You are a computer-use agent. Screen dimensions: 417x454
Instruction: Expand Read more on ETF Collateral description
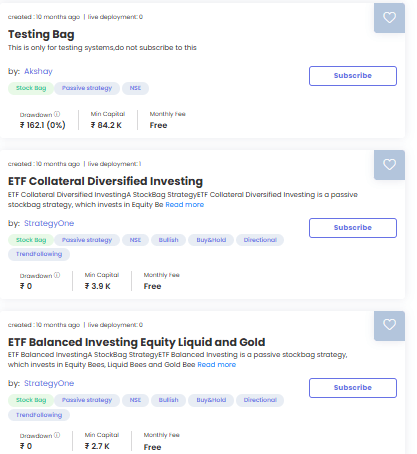185,205
